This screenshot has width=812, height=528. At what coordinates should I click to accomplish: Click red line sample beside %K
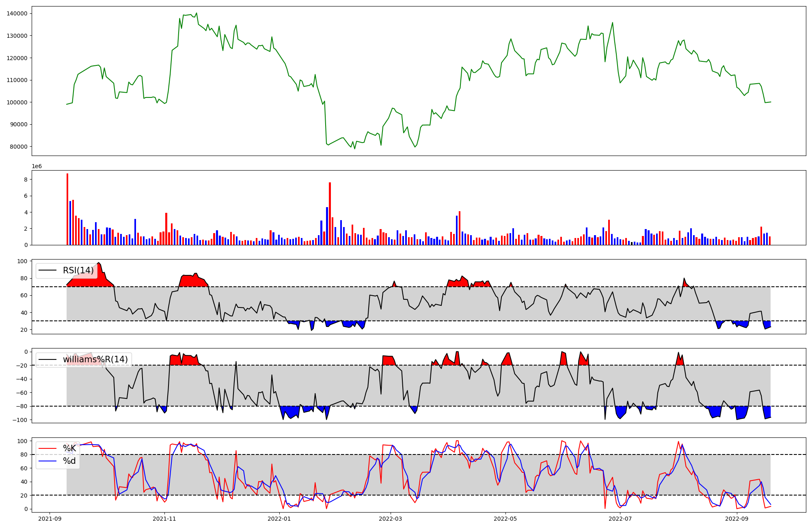point(48,448)
